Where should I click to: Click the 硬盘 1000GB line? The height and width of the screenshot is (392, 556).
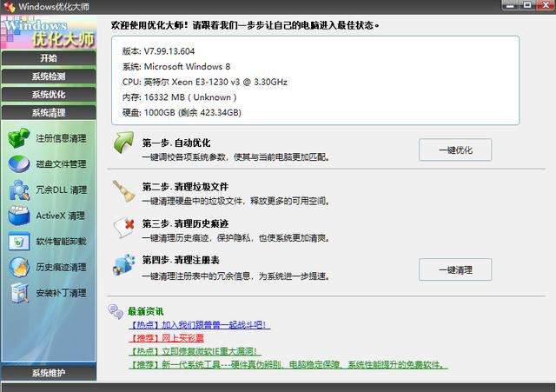click(182, 112)
